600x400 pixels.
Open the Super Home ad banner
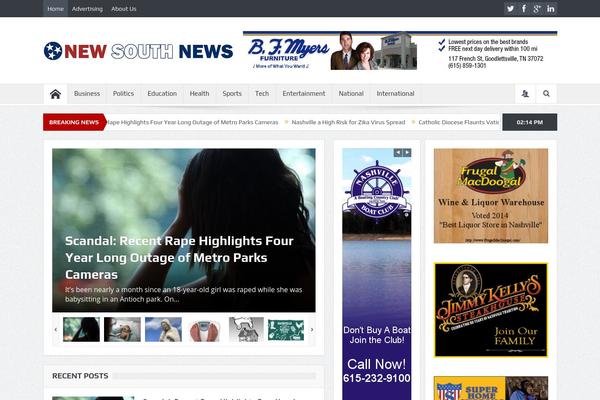tap(491, 388)
